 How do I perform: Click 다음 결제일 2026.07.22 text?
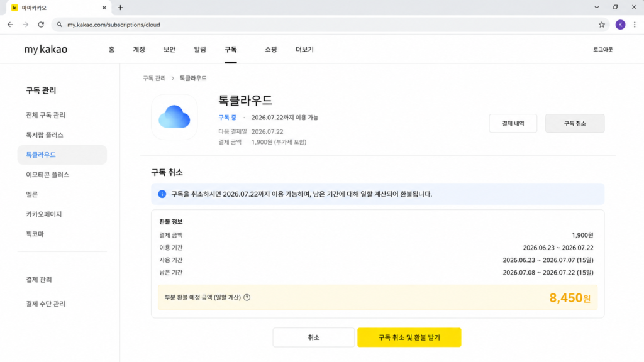[250, 132]
